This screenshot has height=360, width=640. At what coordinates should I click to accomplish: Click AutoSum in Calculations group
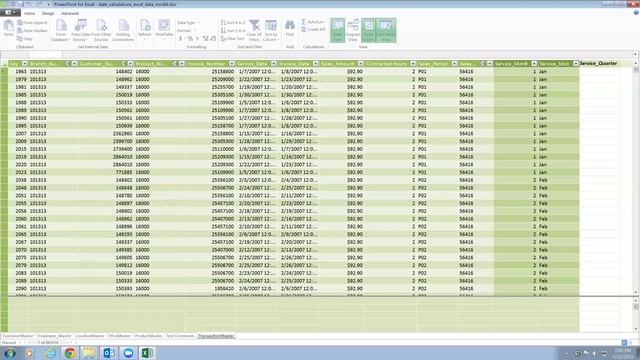[x=313, y=22]
